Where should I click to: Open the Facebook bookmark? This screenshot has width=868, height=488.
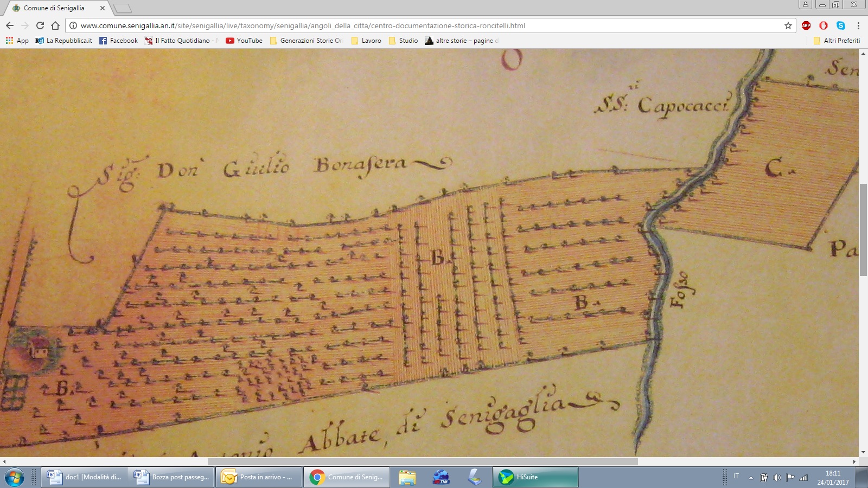pos(118,41)
